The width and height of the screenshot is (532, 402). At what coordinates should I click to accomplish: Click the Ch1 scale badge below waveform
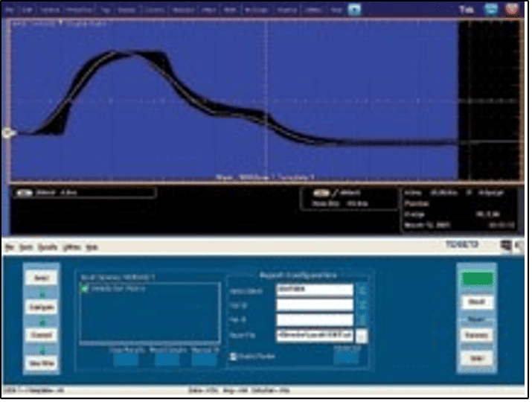pyautogui.click(x=25, y=193)
